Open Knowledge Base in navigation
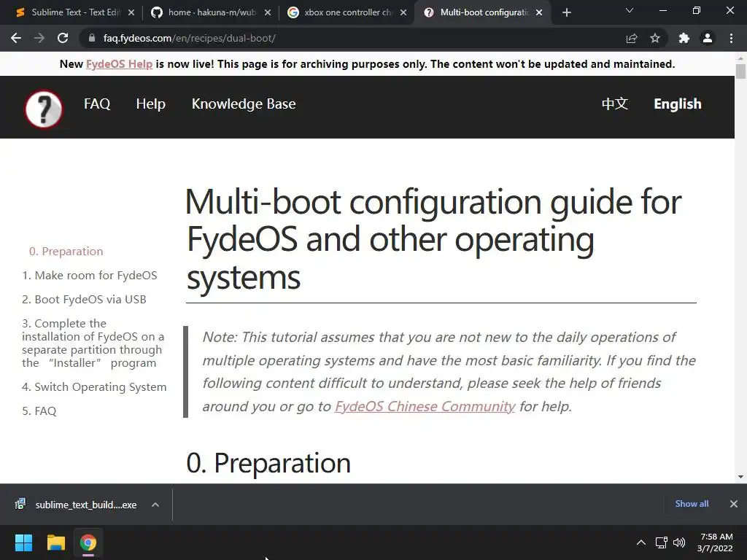The height and width of the screenshot is (560, 747). pos(244,104)
